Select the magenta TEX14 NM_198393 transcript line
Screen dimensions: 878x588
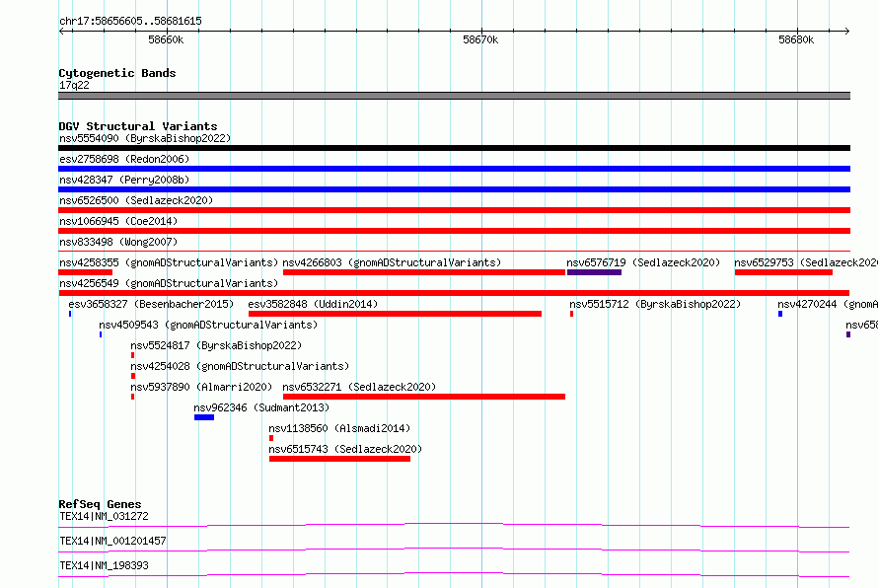pos(454,574)
